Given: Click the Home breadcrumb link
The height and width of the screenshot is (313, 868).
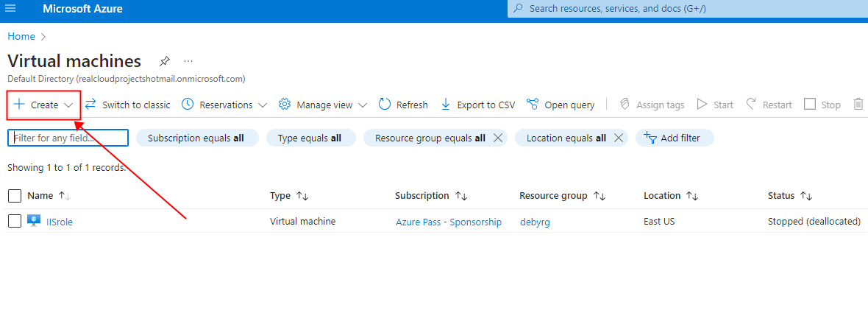Looking at the screenshot, I should tap(21, 36).
